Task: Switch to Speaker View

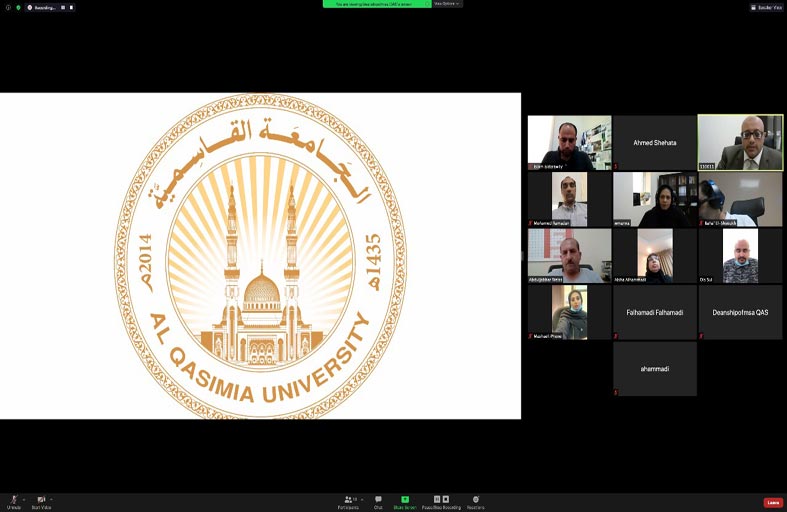Action: pos(766,8)
